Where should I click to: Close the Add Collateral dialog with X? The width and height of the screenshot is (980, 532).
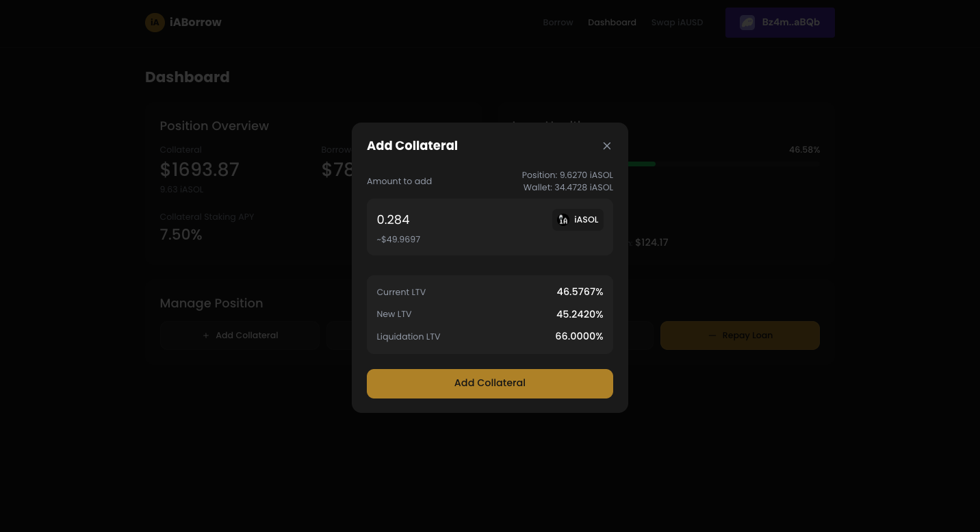[607, 146]
